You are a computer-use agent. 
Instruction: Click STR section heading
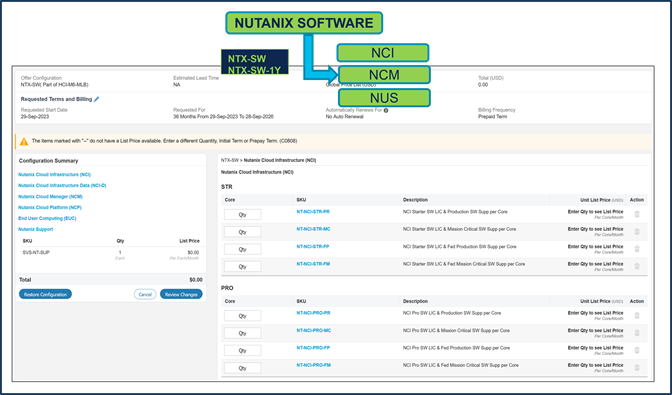pyautogui.click(x=227, y=187)
